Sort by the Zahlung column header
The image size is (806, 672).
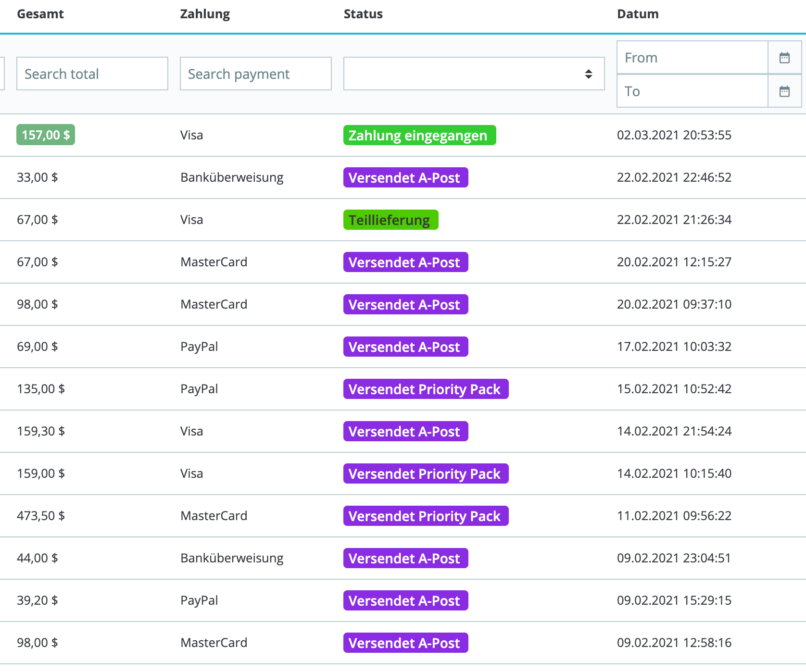tap(205, 14)
